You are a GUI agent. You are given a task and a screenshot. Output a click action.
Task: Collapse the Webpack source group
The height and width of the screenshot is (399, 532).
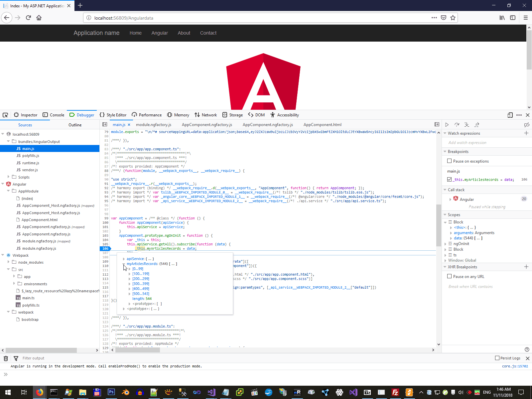[3, 255]
